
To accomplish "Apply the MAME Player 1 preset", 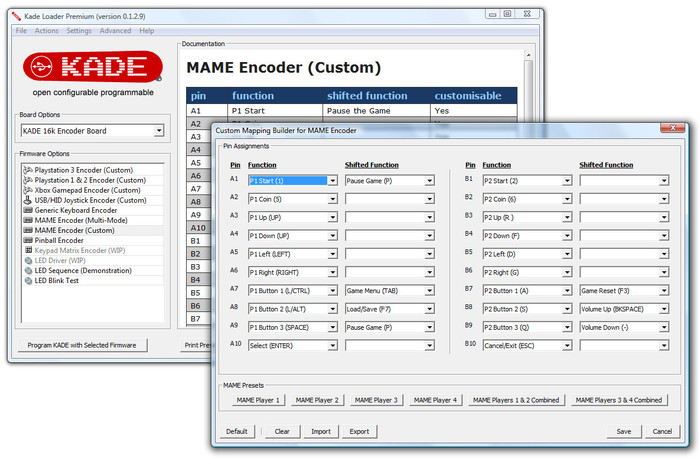I will 258,400.
